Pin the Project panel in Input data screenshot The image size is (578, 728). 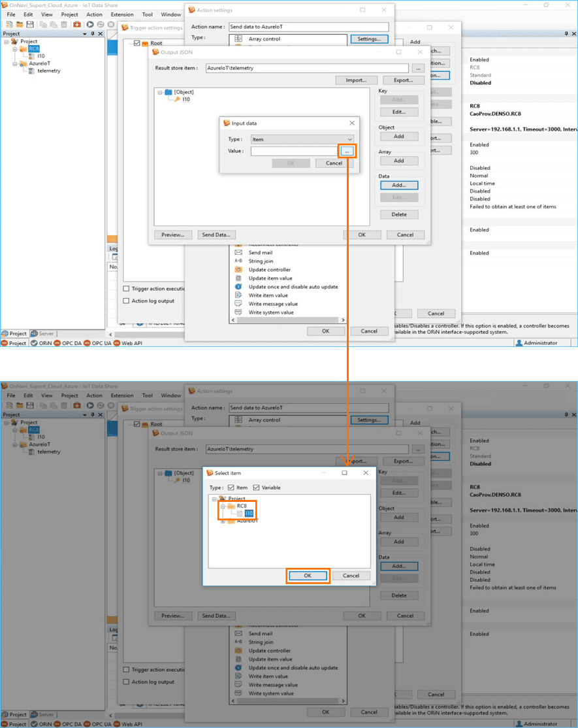[x=92, y=33]
